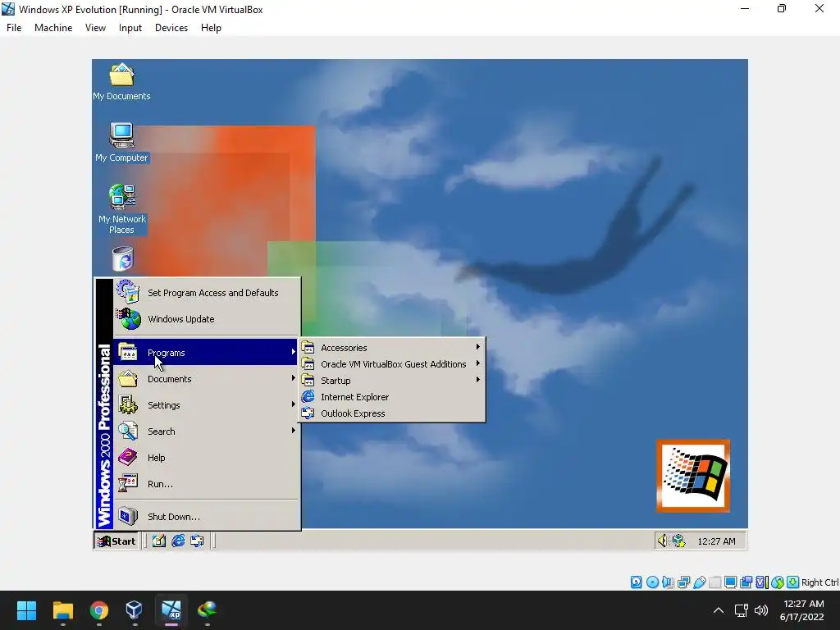This screenshot has height=630, width=840.
Task: Click the guest clock showing 12:27 AM
Action: pos(716,541)
